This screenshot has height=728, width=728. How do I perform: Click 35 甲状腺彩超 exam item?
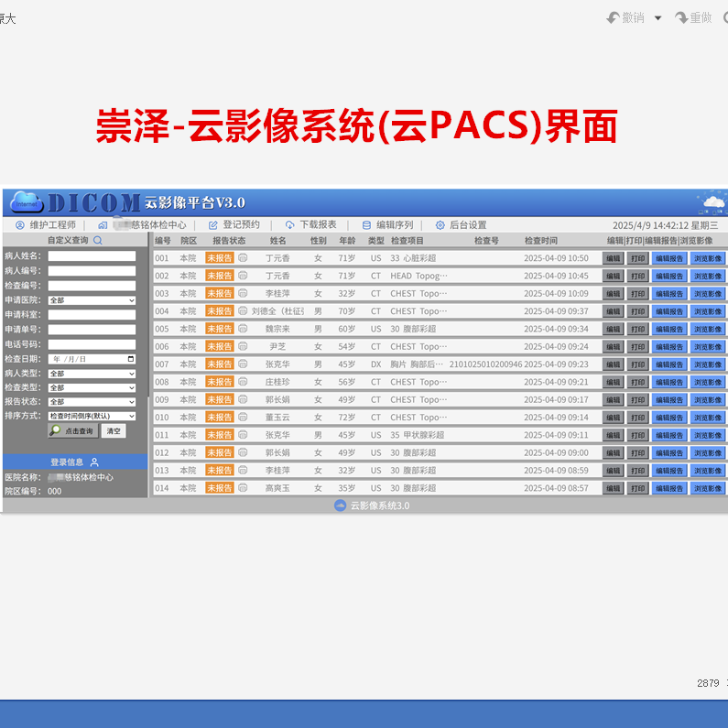[417, 435]
